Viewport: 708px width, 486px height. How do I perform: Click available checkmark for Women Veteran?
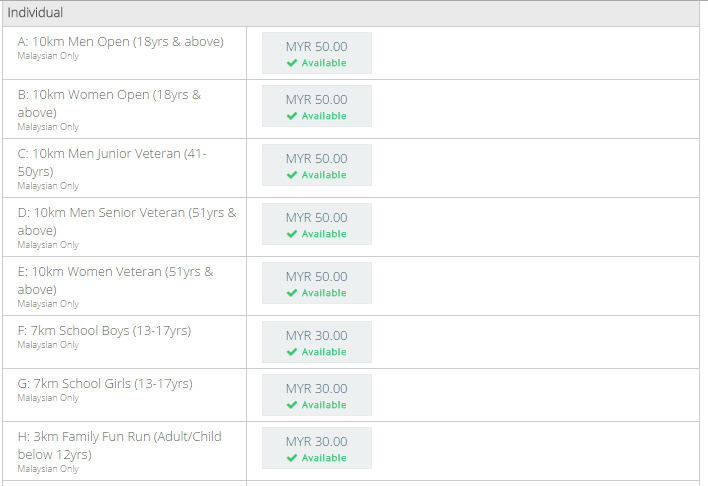pos(292,293)
